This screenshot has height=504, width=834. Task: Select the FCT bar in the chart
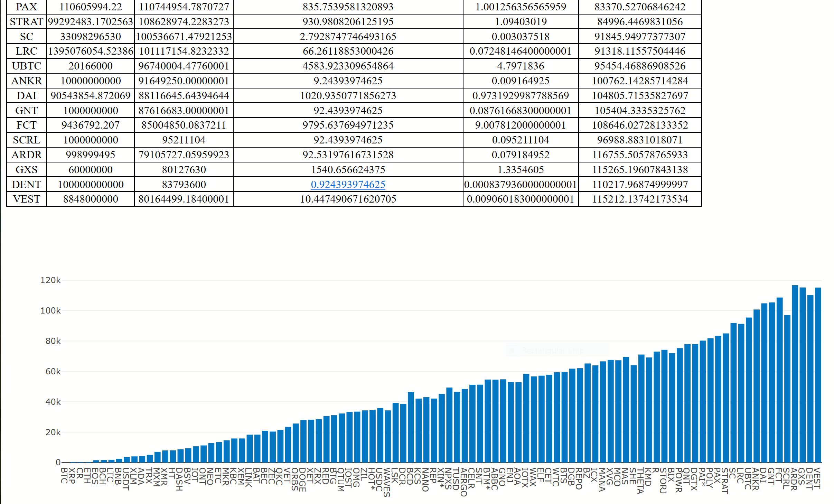click(780, 380)
